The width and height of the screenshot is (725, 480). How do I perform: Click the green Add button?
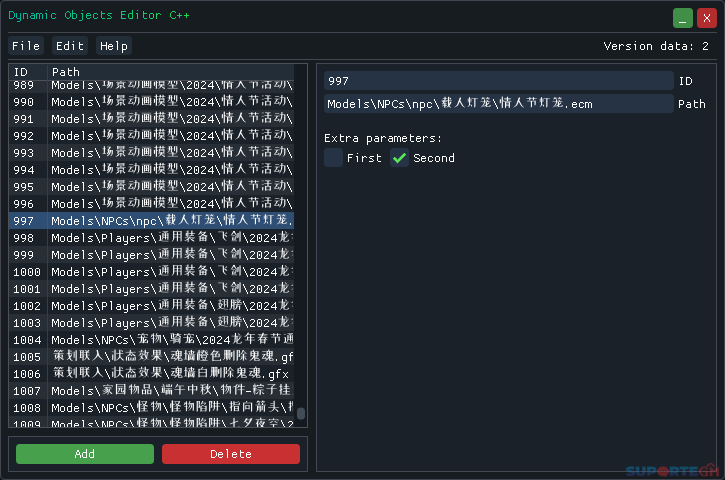pyautogui.click(x=85, y=454)
